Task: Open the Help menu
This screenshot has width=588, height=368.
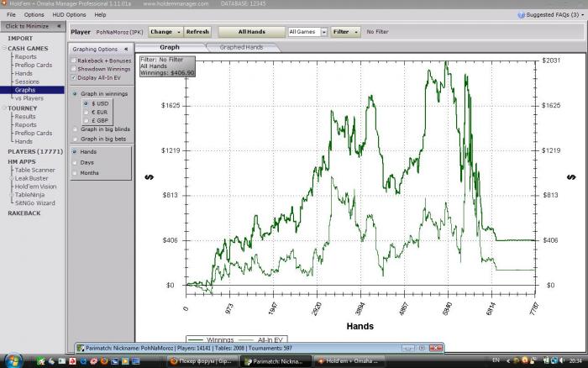Action: point(100,14)
